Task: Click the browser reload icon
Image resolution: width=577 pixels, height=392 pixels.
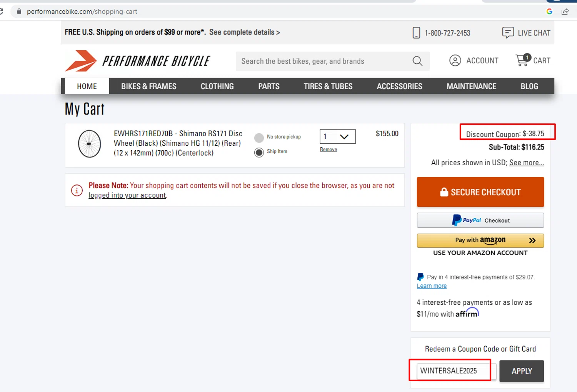Action: 2,12
